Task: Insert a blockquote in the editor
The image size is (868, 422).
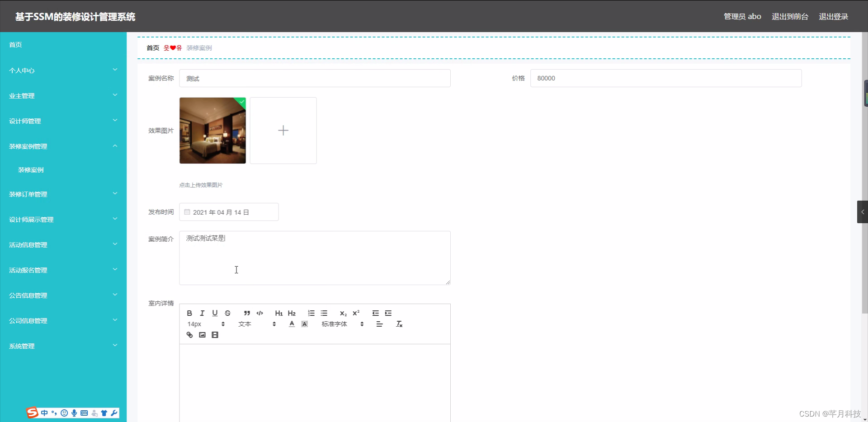Action: tap(246, 313)
